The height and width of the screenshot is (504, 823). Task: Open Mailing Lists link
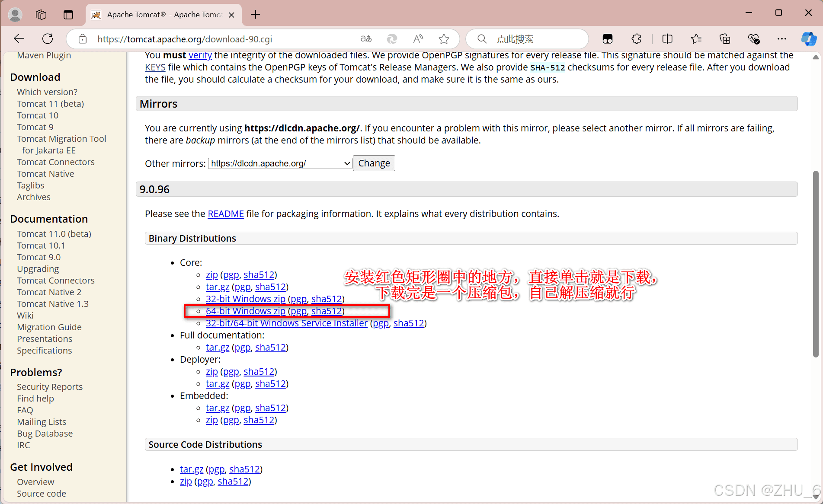[x=42, y=422]
